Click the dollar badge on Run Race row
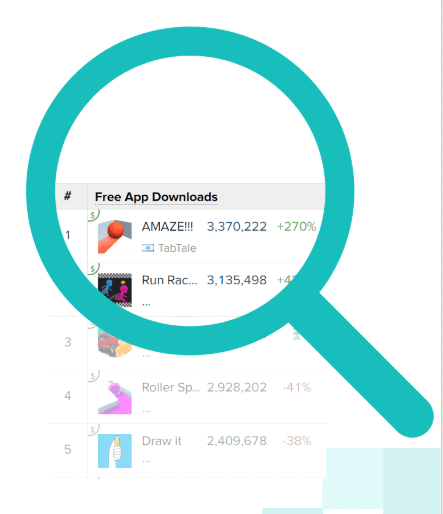The height and width of the screenshot is (514, 443). click(94, 269)
